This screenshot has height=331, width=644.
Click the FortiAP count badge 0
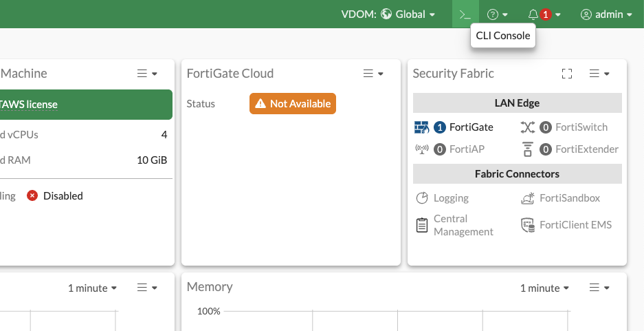pyautogui.click(x=440, y=149)
